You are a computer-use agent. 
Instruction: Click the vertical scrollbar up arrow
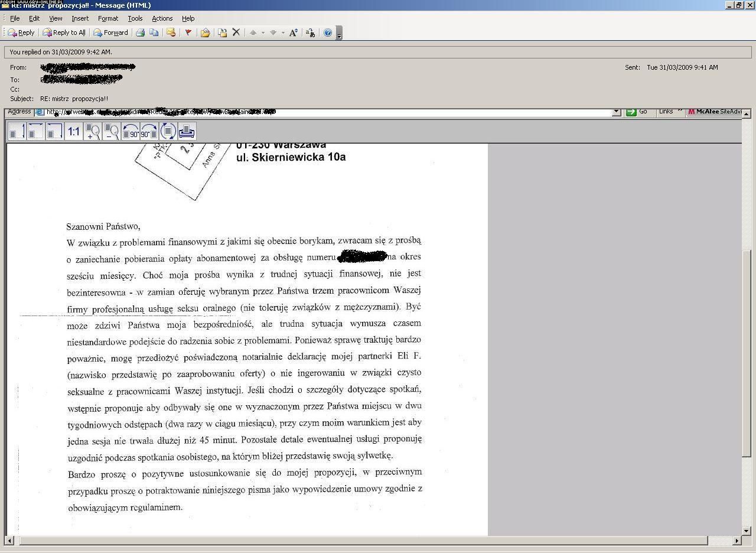(x=746, y=113)
